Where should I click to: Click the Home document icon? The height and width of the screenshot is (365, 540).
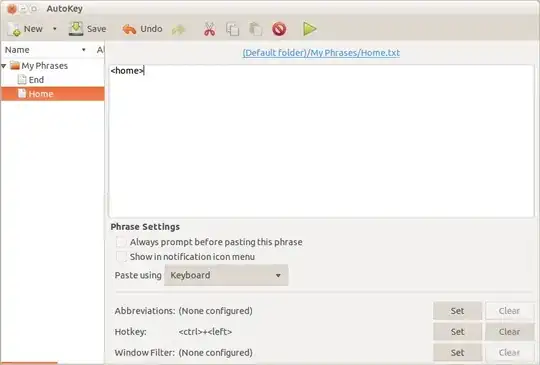[x=22, y=93]
